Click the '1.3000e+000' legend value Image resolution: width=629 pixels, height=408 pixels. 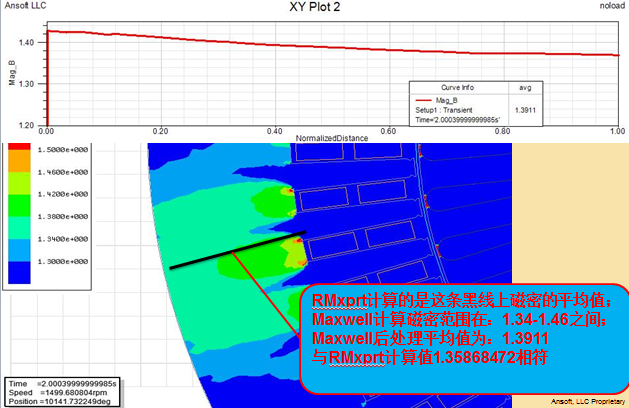pyautogui.click(x=63, y=262)
